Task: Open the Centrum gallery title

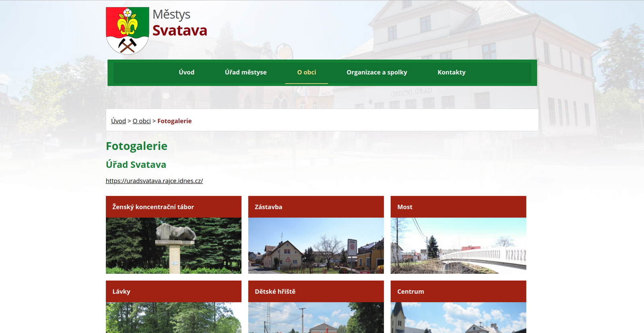Action: (410, 292)
